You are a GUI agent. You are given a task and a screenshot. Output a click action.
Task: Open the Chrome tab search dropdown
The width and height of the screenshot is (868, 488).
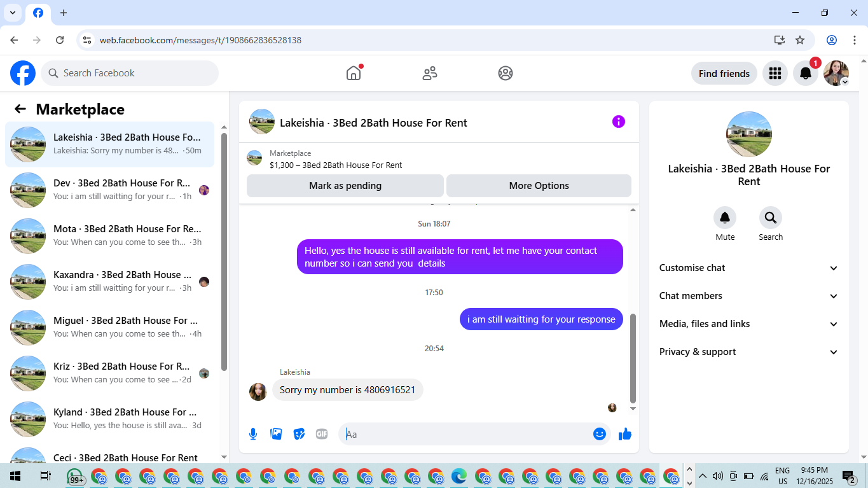[x=12, y=13]
